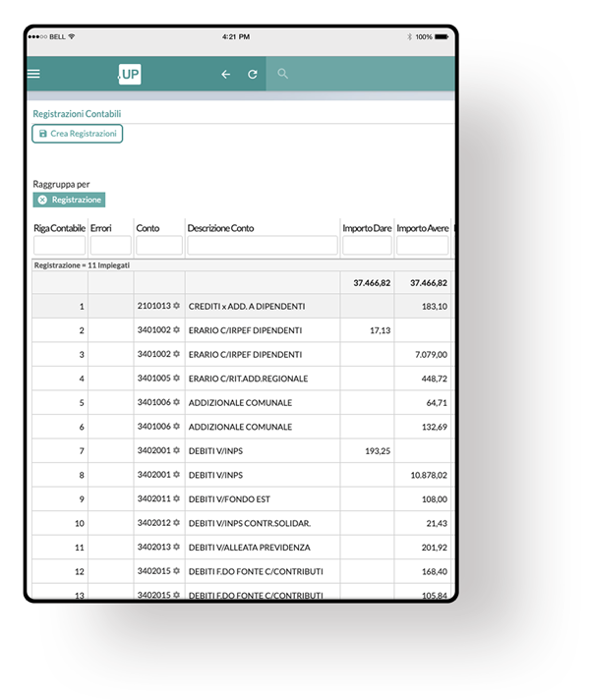Click gear icon beside conto 3401005
Viewport: 592px width, 700px height.
pyautogui.click(x=177, y=379)
